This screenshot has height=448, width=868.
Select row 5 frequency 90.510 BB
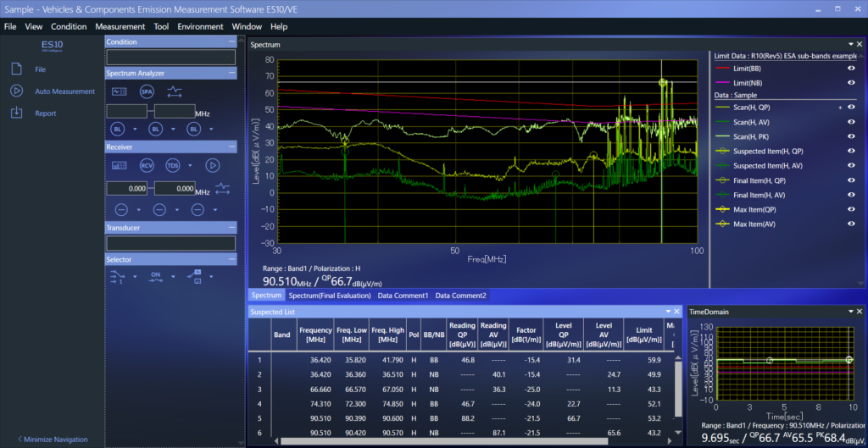461,418
